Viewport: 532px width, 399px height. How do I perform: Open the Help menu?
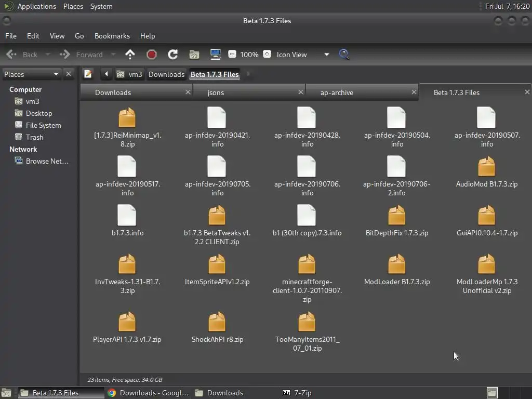[x=148, y=36]
